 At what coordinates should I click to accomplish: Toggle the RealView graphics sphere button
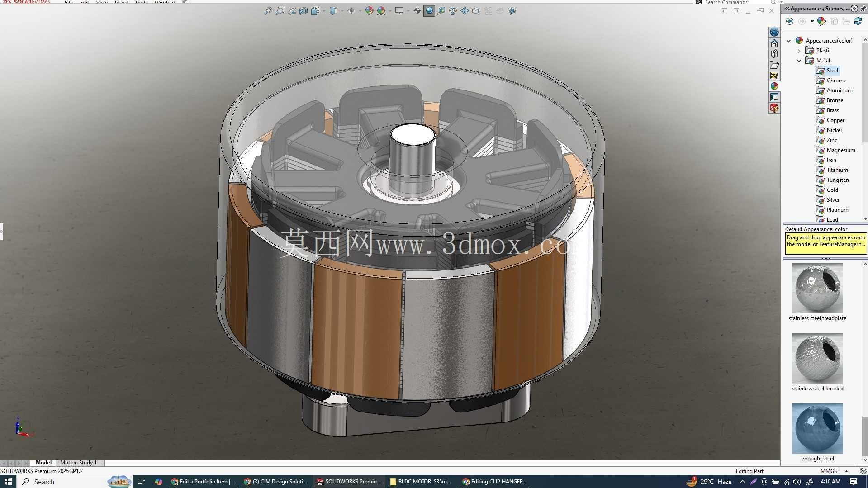(429, 11)
